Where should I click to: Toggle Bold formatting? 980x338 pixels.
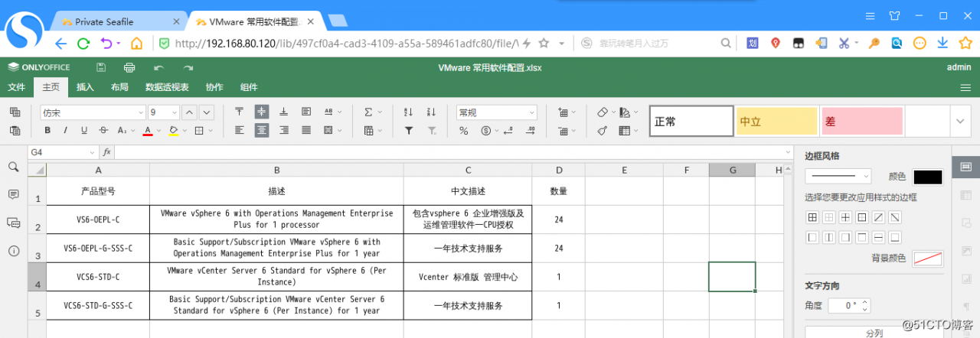(47, 131)
